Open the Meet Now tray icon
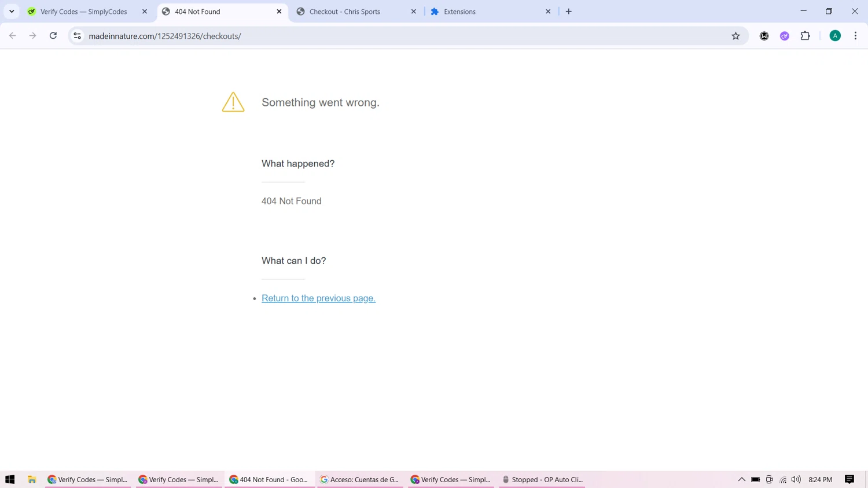 [769, 479]
